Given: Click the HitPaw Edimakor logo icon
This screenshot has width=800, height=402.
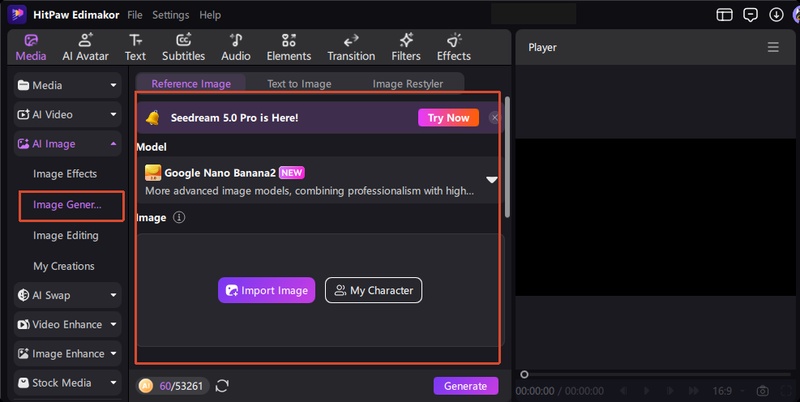Looking at the screenshot, I should tap(17, 14).
